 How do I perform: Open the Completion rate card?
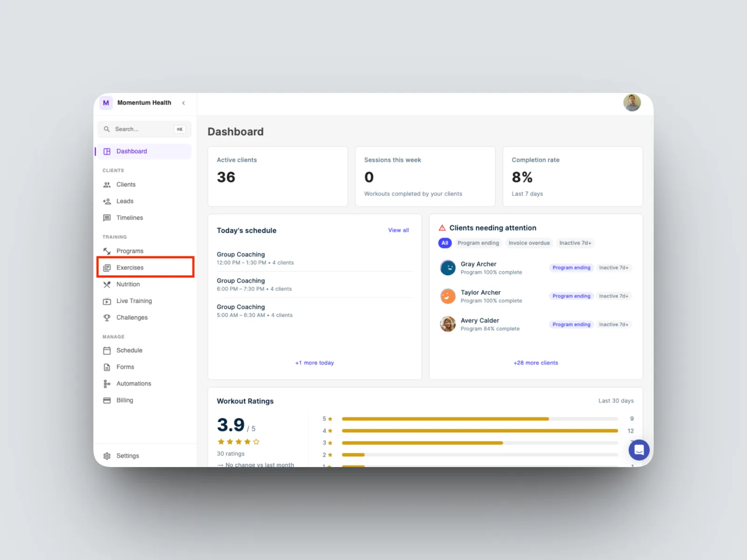click(x=573, y=176)
